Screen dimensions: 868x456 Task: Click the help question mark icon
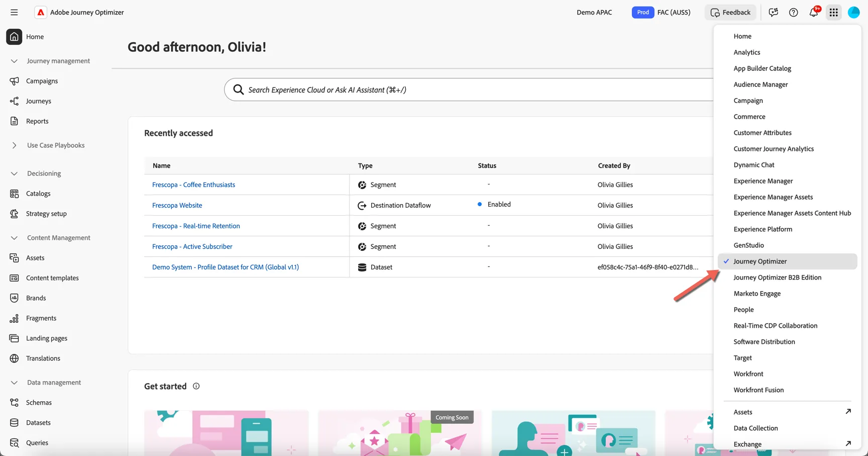793,13
